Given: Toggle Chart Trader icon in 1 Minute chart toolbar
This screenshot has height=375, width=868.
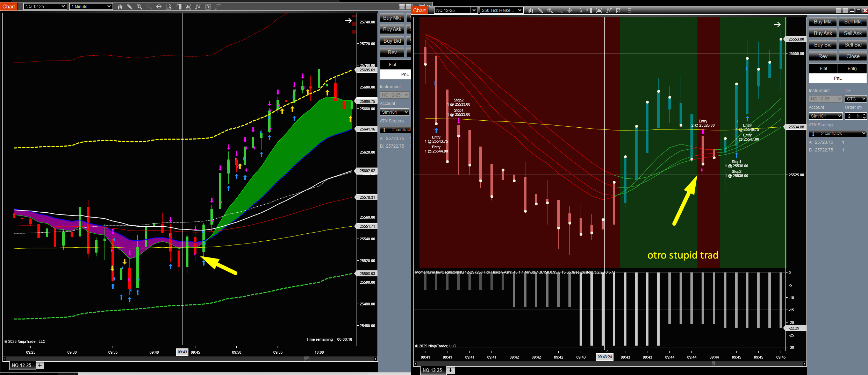Looking at the screenshot, I should click(x=178, y=7).
